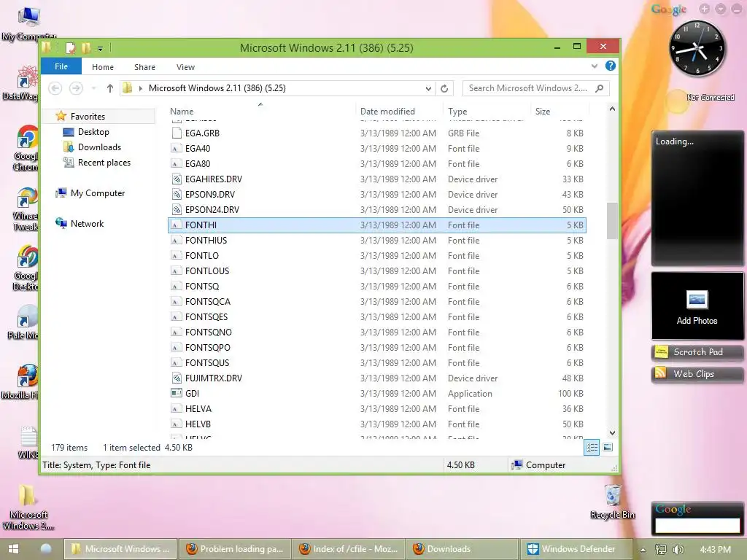
Task: Select My Computer in navigation pane
Action: (98, 192)
